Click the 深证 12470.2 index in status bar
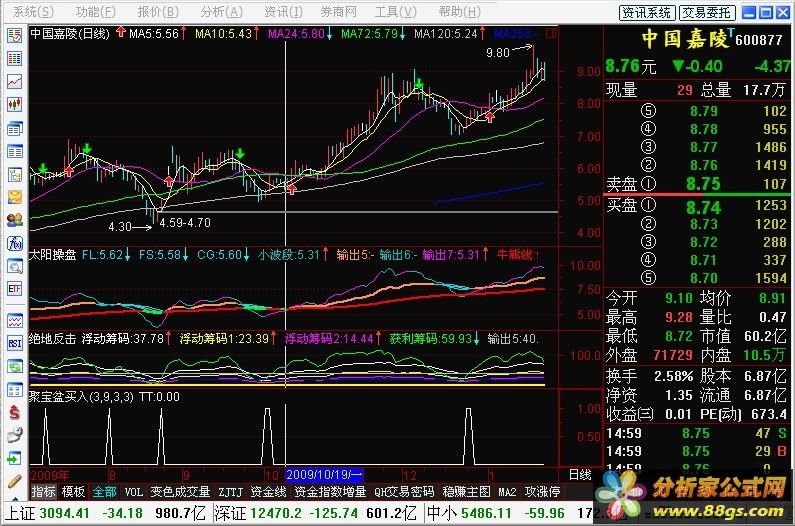This screenshot has width=795, height=526. (258, 513)
